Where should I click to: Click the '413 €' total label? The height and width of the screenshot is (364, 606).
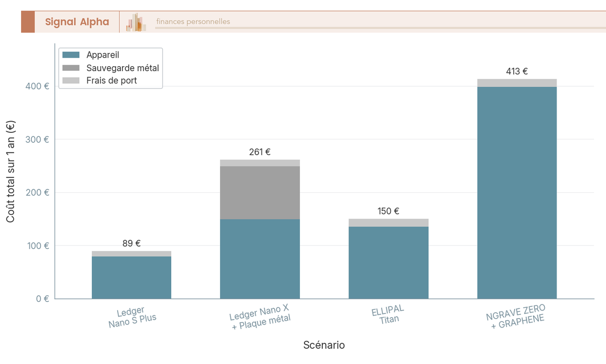pos(517,71)
